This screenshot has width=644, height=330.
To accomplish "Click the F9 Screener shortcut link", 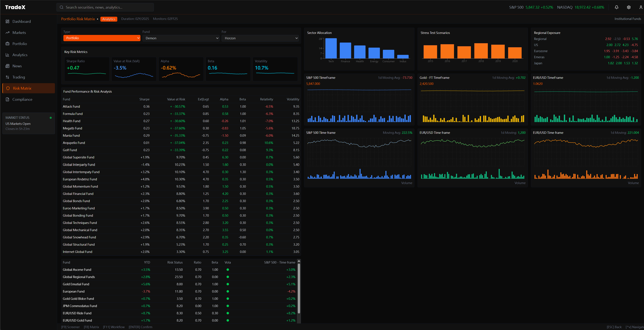I will click(70, 327).
